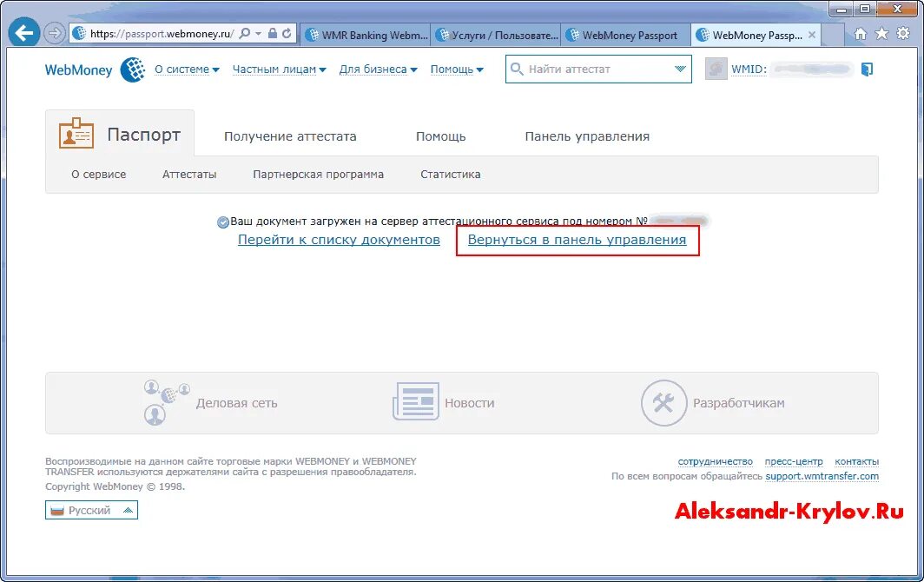Open the Получение аттестата tab

[290, 136]
